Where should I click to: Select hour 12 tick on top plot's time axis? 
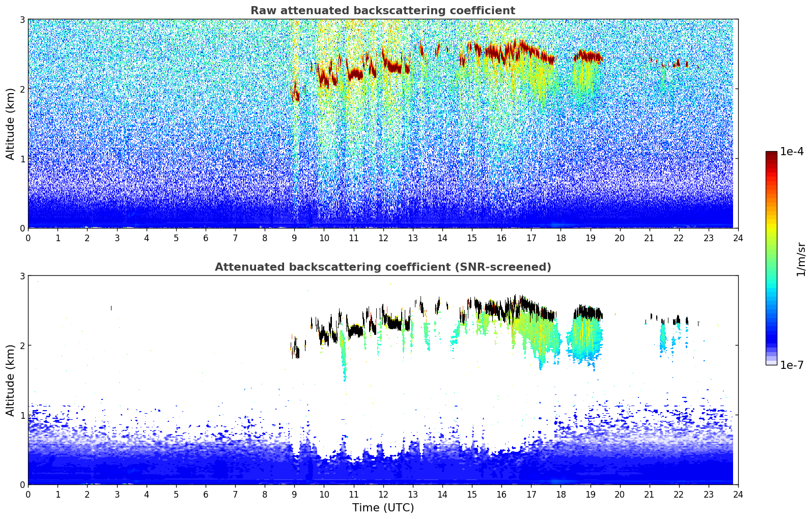point(383,238)
